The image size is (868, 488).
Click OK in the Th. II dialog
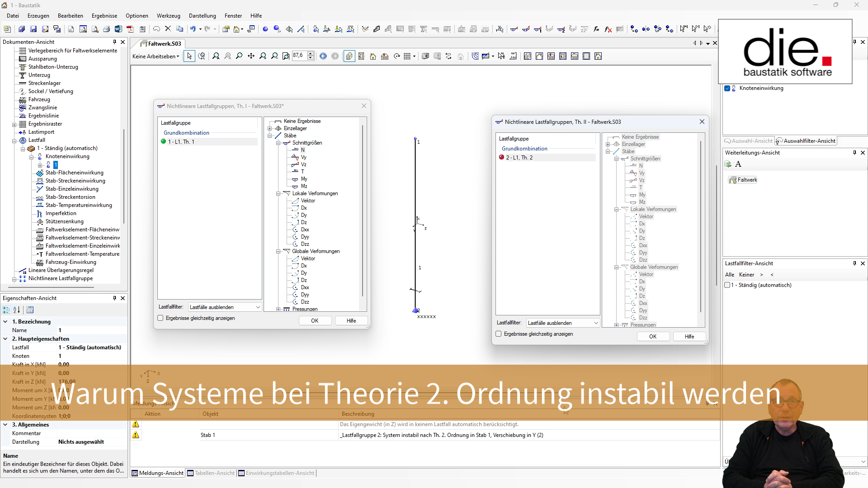click(653, 337)
